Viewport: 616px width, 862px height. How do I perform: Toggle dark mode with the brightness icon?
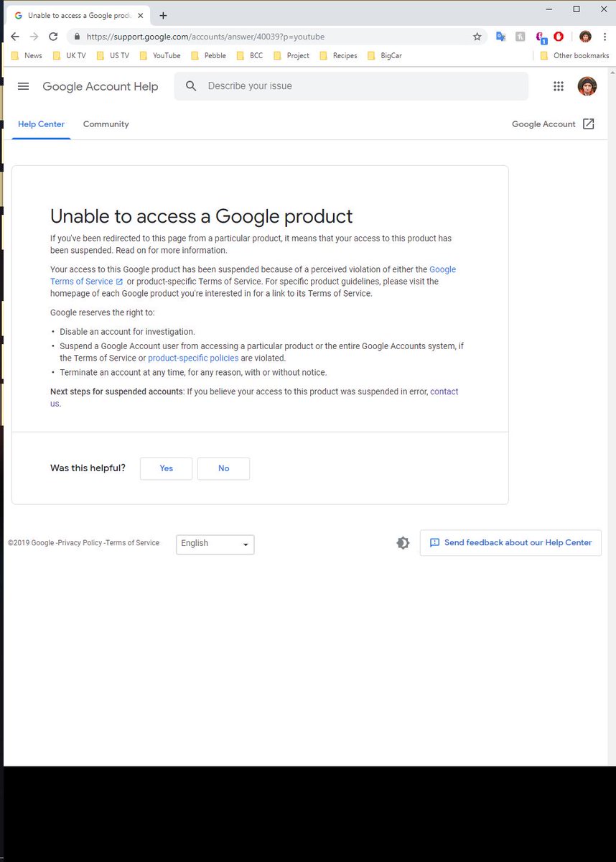point(403,543)
